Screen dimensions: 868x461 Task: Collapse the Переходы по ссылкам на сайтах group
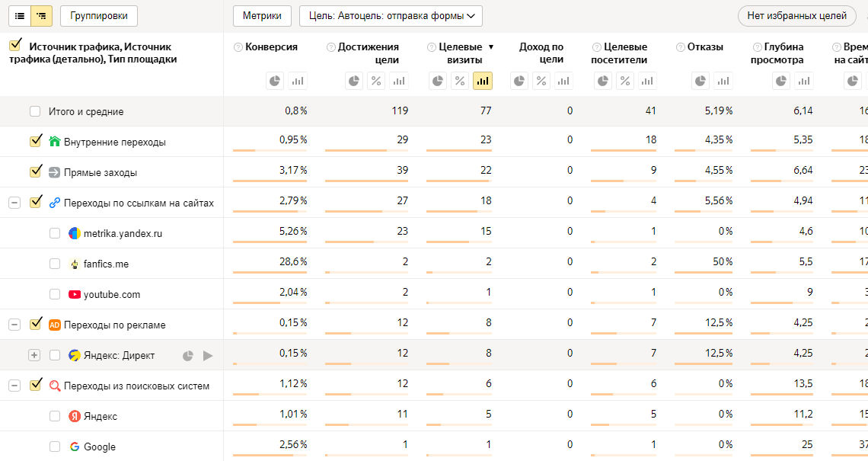(x=14, y=202)
